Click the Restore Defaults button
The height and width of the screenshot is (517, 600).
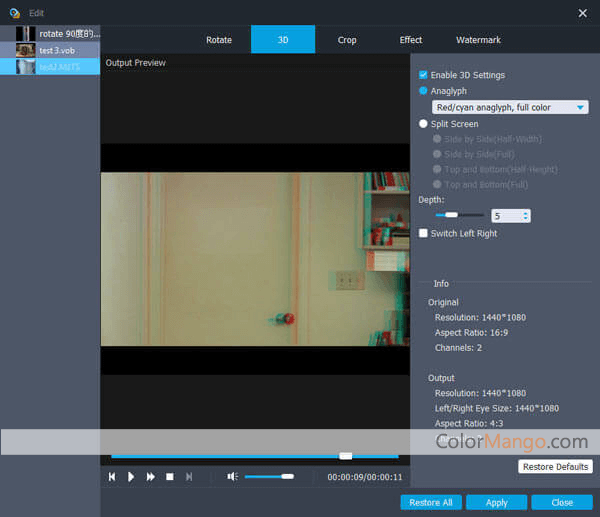coord(556,467)
